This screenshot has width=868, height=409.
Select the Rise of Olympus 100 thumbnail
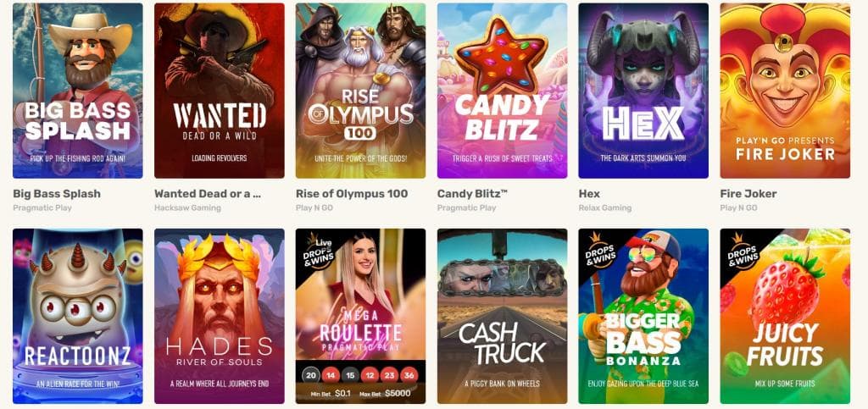[360, 91]
